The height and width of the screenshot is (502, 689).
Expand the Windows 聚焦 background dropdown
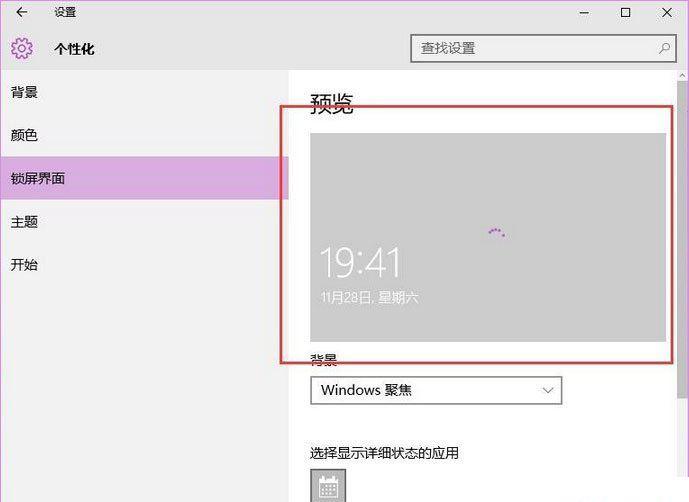[x=436, y=390]
